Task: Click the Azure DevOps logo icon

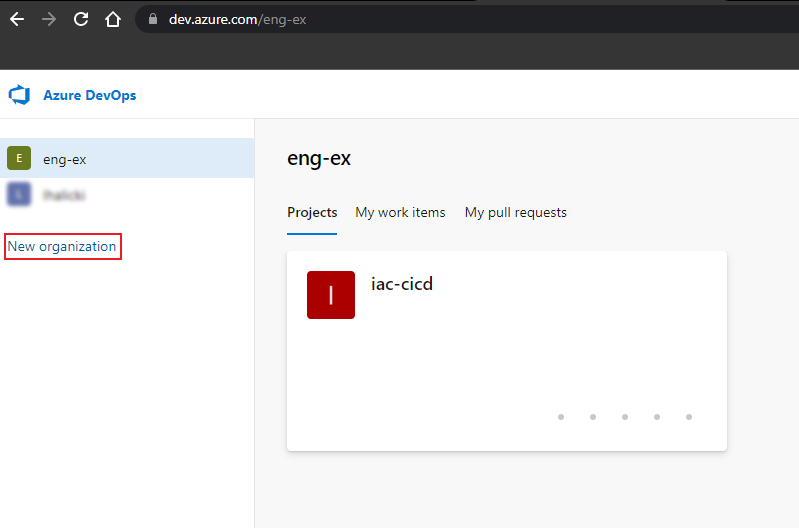Action: click(x=19, y=95)
